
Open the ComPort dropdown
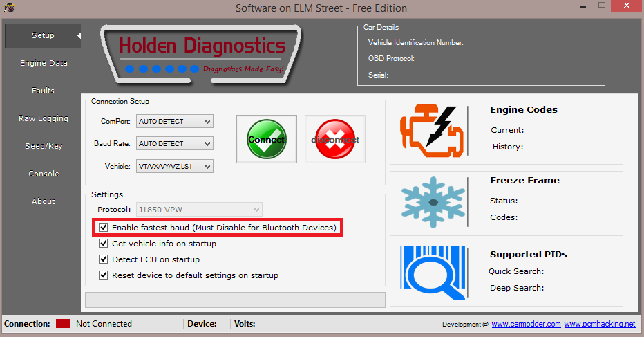coord(175,121)
